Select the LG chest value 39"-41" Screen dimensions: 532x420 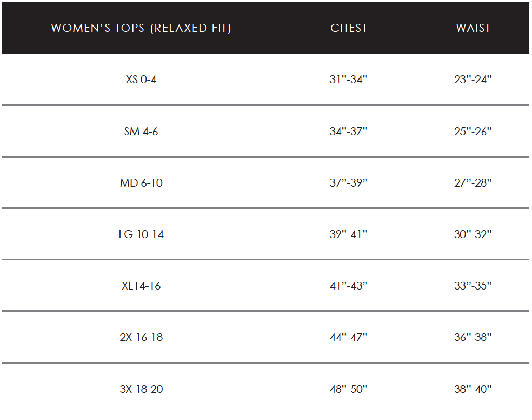(348, 234)
